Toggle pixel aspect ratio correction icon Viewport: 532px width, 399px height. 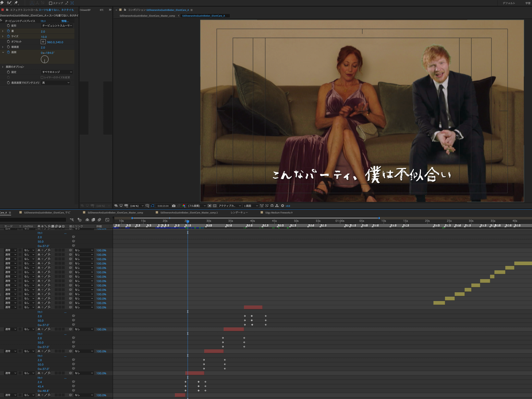click(x=262, y=206)
